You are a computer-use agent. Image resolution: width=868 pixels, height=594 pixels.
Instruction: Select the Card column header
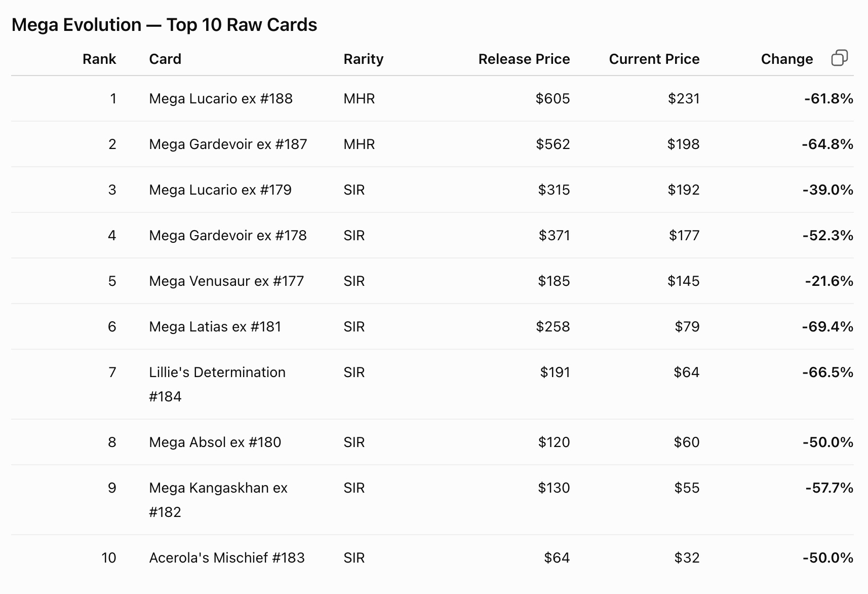165,59
